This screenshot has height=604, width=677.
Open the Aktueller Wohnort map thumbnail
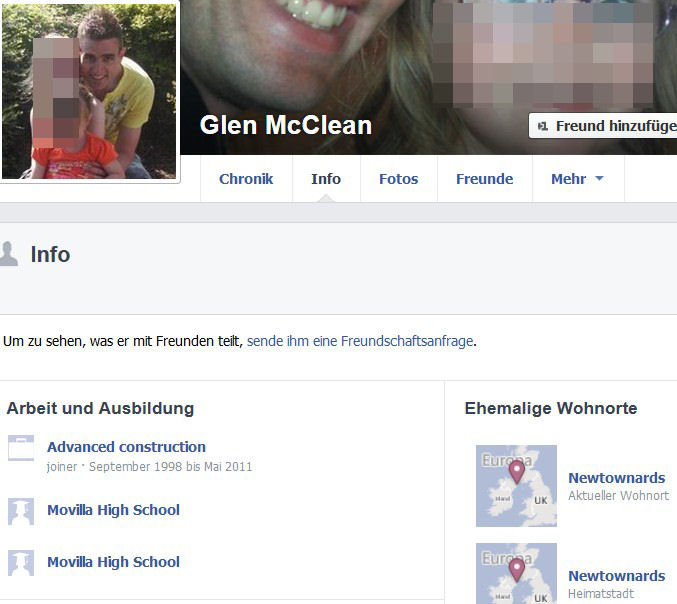(x=516, y=486)
